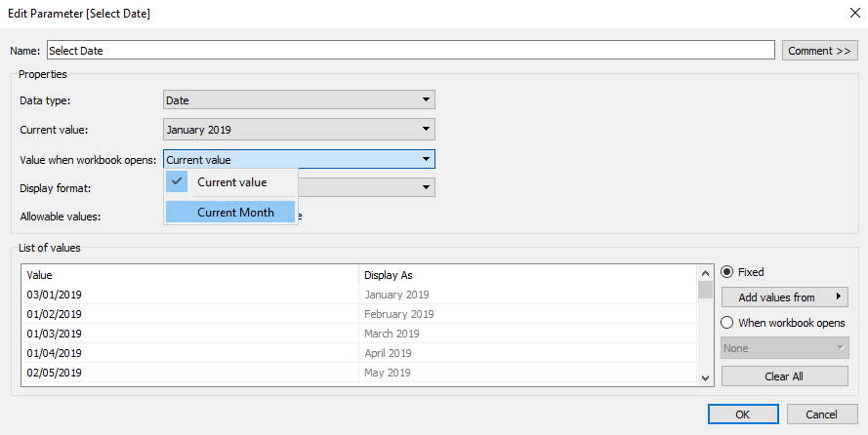Click the Name text field

pyautogui.click(x=410, y=50)
